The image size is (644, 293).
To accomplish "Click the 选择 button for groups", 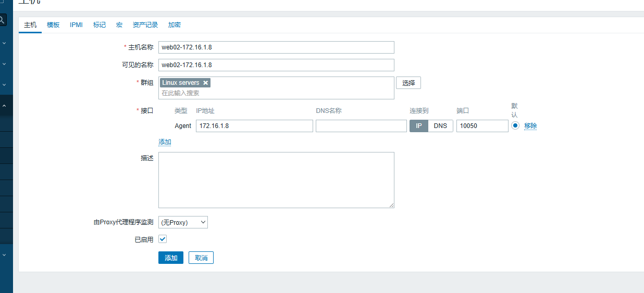I will 408,83.
